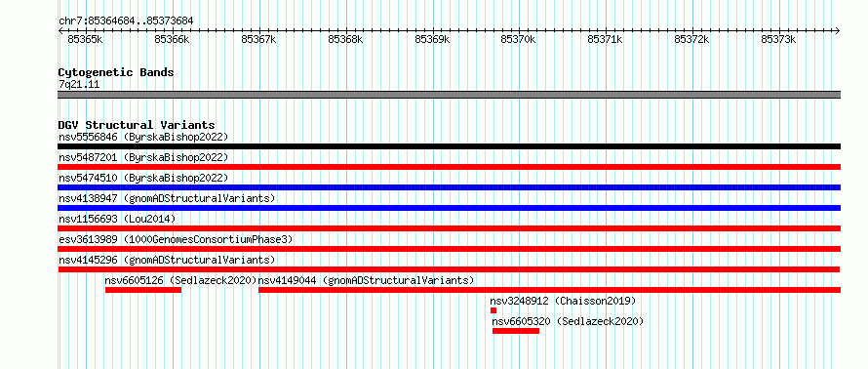Screen dimensions: 868x369
Task: Click the nsv5487201 (ByrskaBishop2022) label
Action: 142,157
